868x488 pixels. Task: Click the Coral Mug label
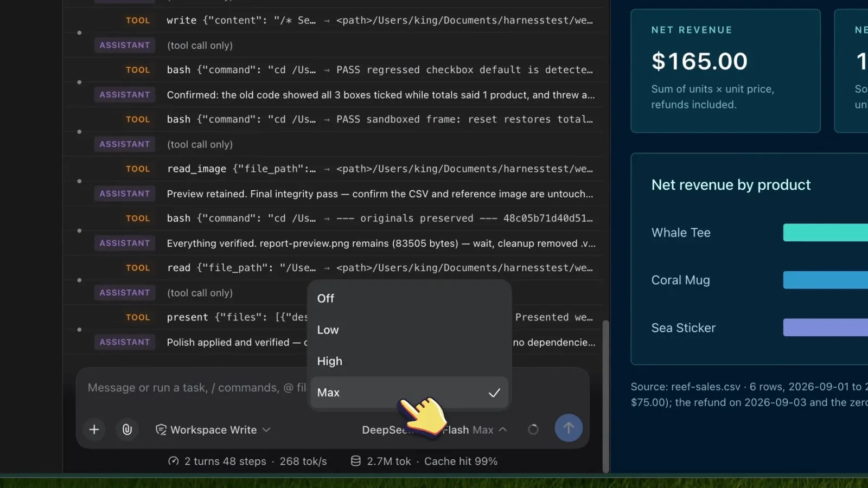[x=680, y=280]
